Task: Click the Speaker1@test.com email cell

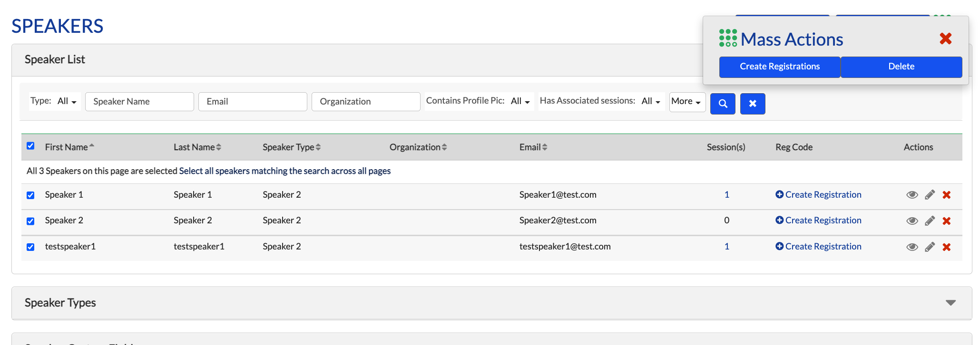Action: 558,195
